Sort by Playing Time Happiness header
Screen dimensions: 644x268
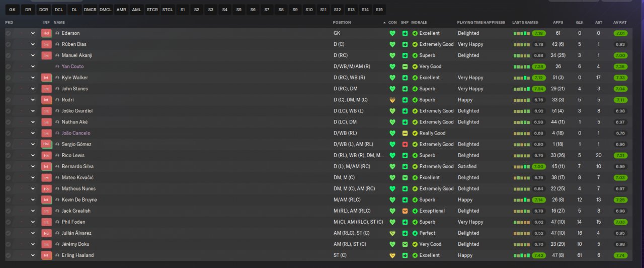coord(480,23)
